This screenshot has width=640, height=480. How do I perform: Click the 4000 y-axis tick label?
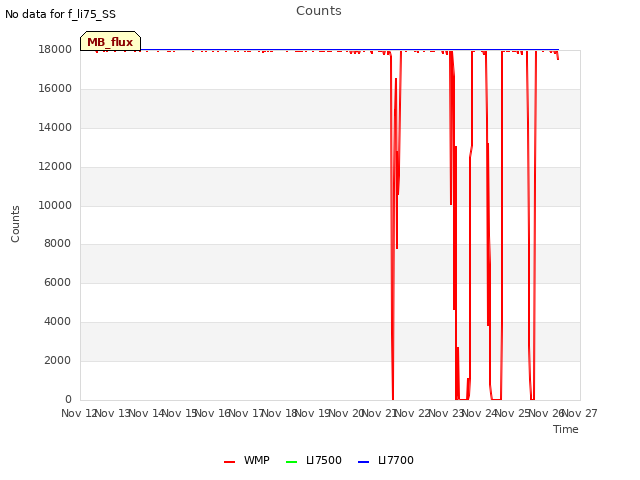click(57, 322)
